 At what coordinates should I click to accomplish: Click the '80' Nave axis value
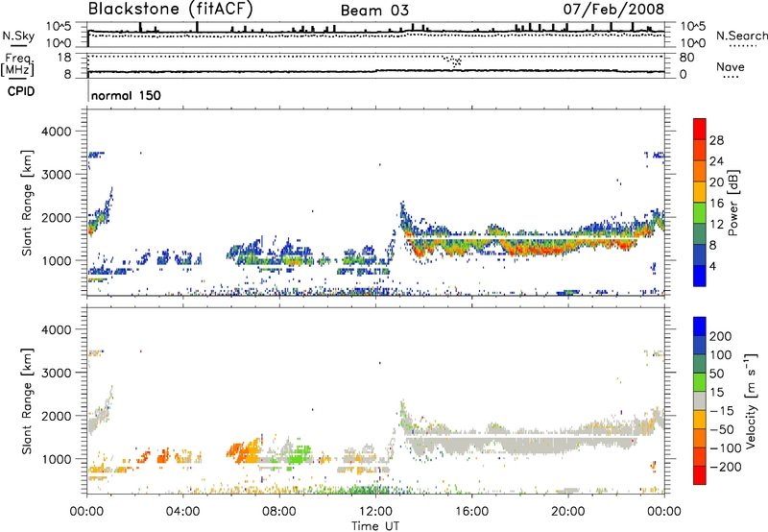click(686, 58)
